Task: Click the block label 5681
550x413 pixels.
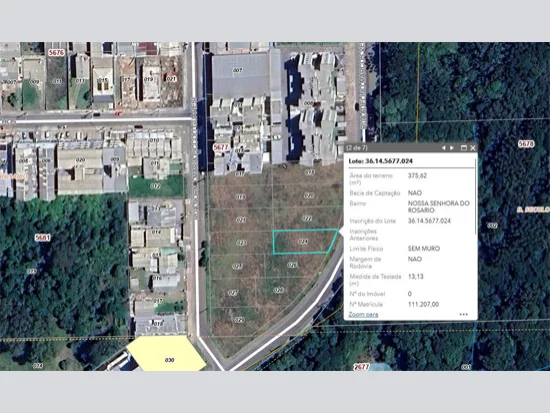Action: [43, 238]
